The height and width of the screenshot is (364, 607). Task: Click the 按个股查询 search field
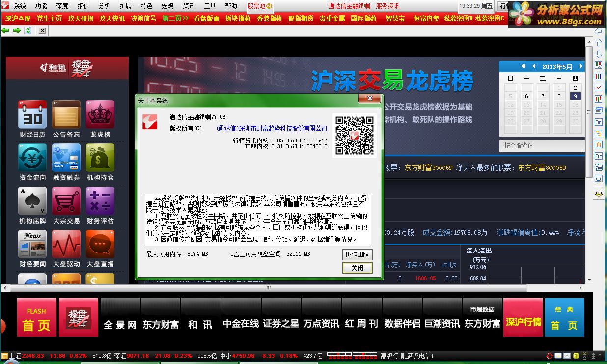tap(542, 145)
